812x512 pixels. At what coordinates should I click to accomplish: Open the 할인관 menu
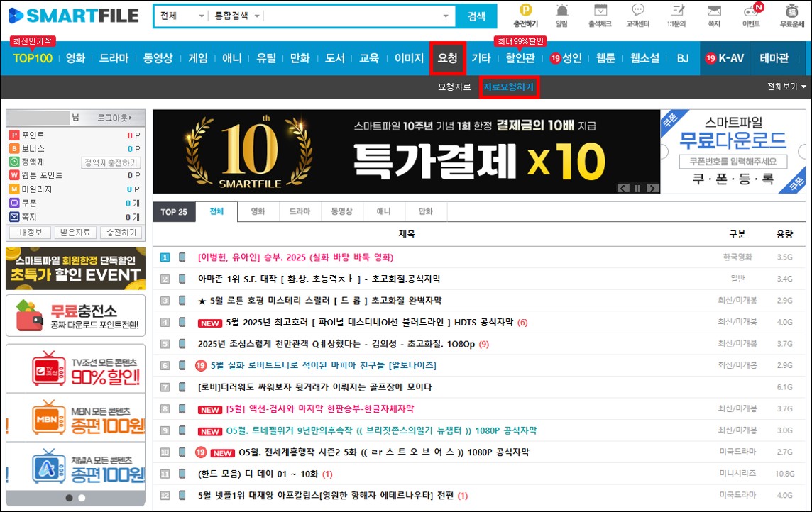pos(520,58)
